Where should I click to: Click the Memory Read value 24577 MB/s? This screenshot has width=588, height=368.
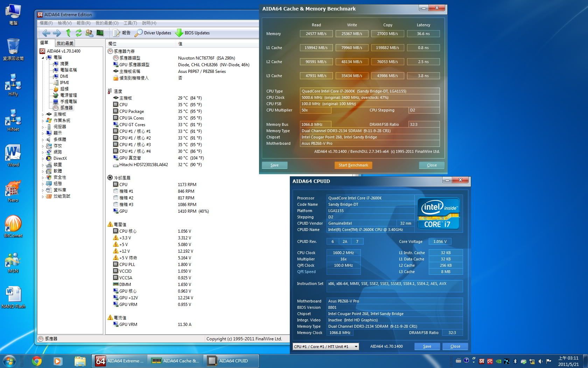coord(316,34)
